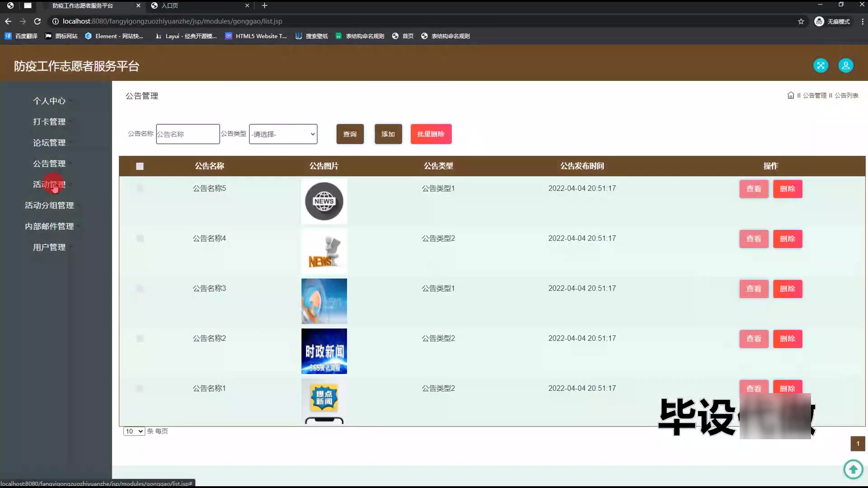Go back with browser back arrow
868x488 pixels.
(8, 21)
